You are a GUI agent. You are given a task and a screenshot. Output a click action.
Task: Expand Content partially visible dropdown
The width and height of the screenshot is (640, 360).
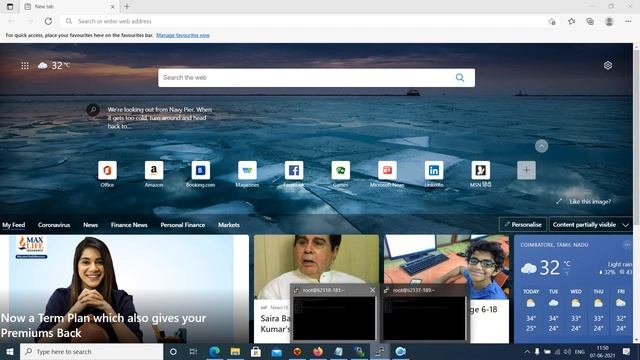590,224
